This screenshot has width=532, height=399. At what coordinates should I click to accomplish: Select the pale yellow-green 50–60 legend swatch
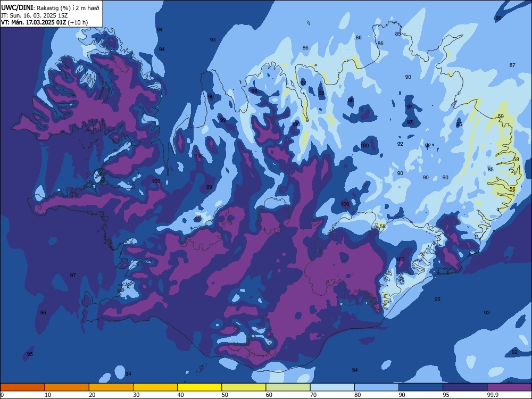click(244, 387)
